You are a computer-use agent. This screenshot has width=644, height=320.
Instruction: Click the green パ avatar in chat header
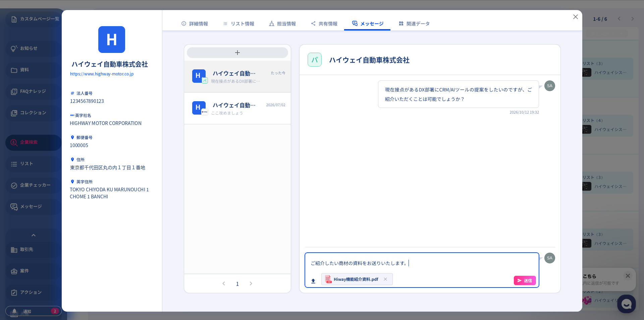315,60
